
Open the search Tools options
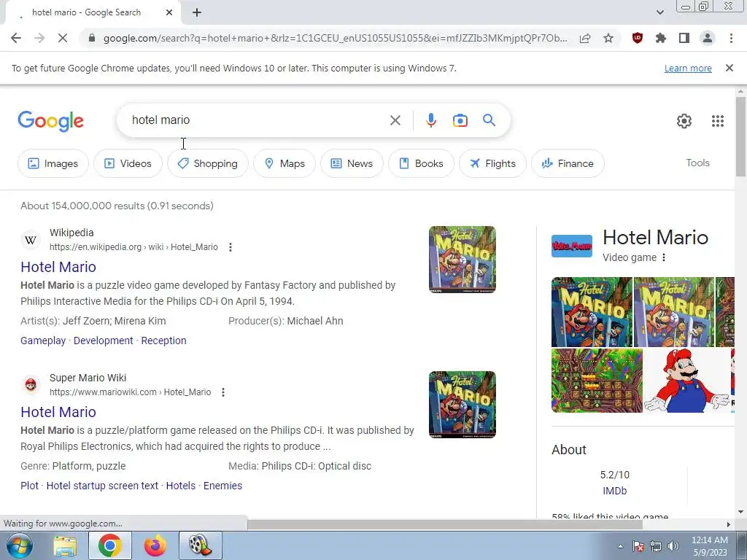(697, 163)
